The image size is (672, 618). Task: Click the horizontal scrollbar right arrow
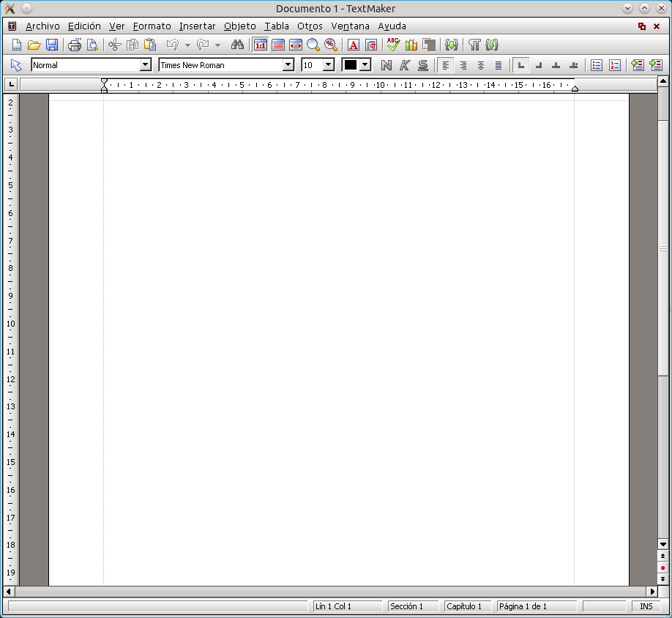[x=652, y=591]
